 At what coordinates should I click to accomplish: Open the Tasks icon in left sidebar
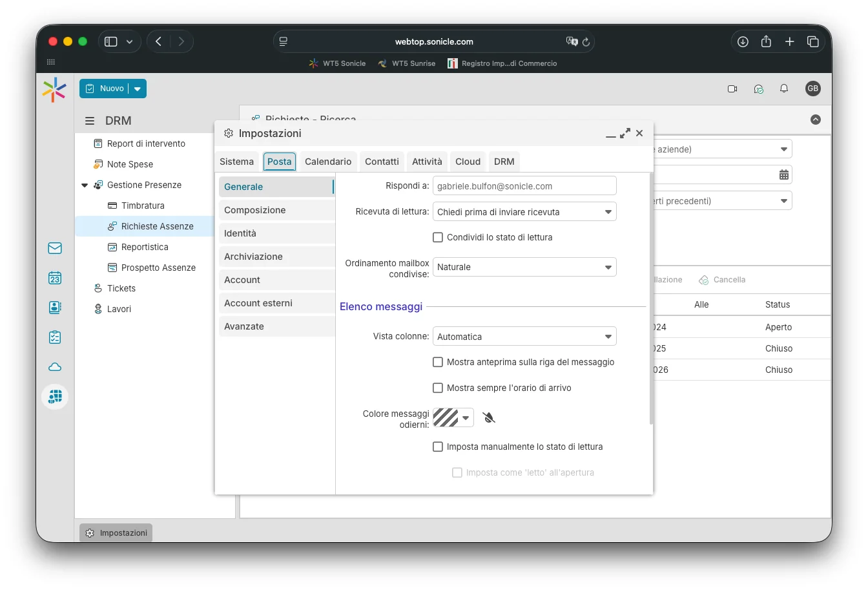click(x=55, y=337)
